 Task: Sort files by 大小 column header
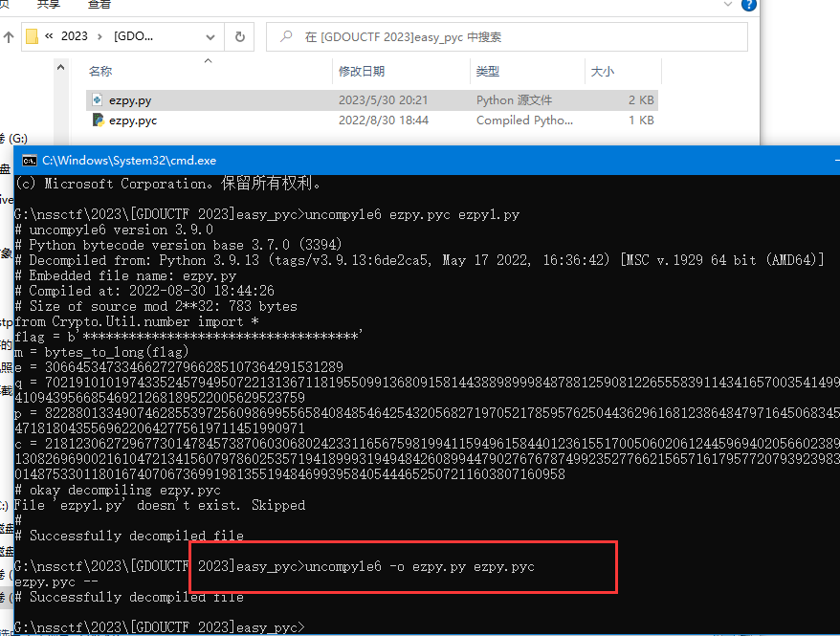(x=603, y=72)
